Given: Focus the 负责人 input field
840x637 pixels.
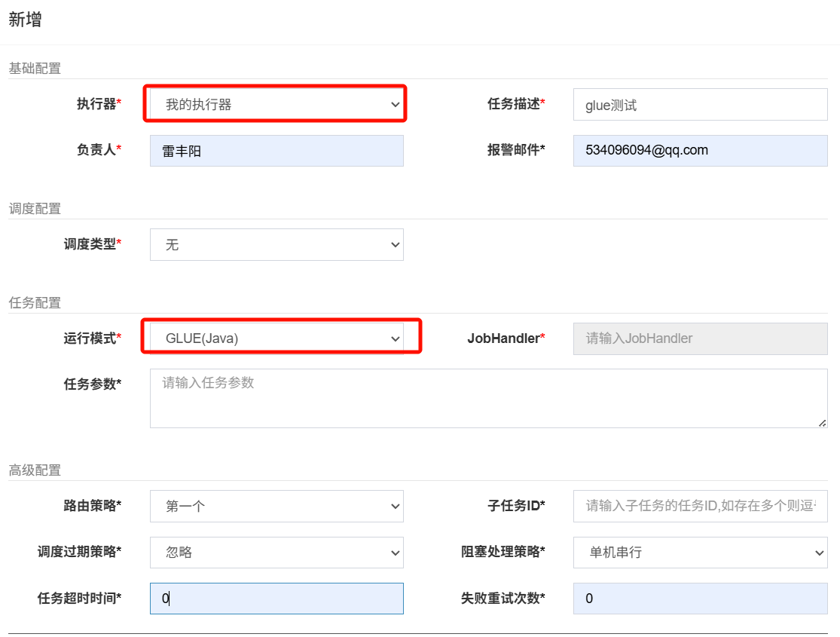Looking at the screenshot, I should (x=276, y=151).
